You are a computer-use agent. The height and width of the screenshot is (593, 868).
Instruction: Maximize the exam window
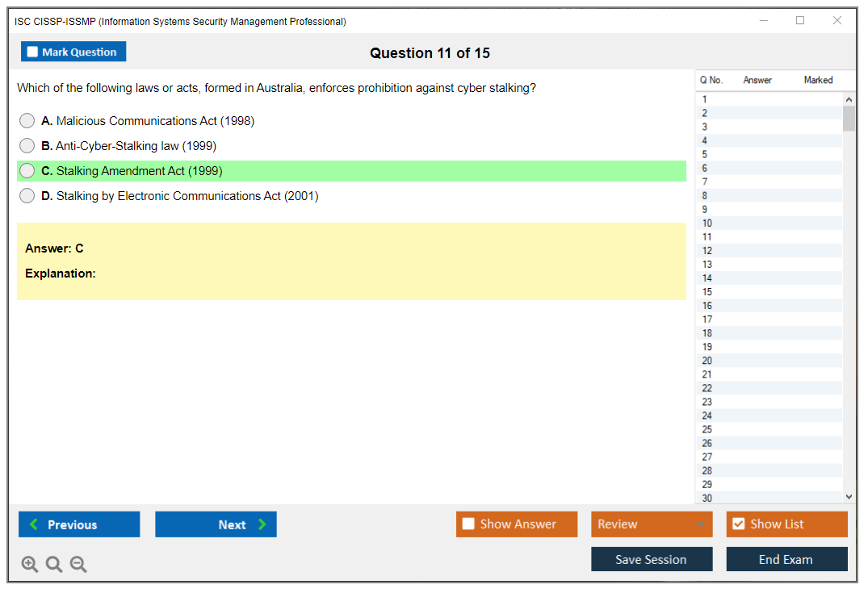(x=800, y=21)
